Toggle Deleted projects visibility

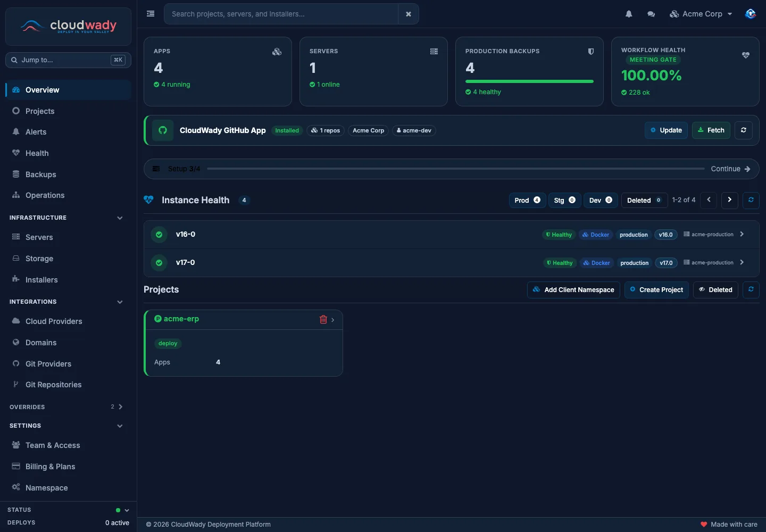715,290
